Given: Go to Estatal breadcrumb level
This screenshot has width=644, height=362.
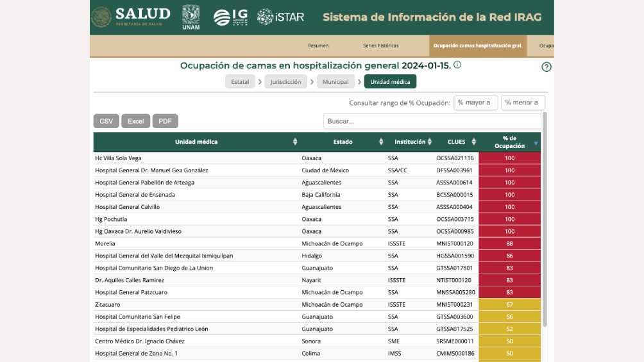Looking at the screenshot, I should [240, 82].
